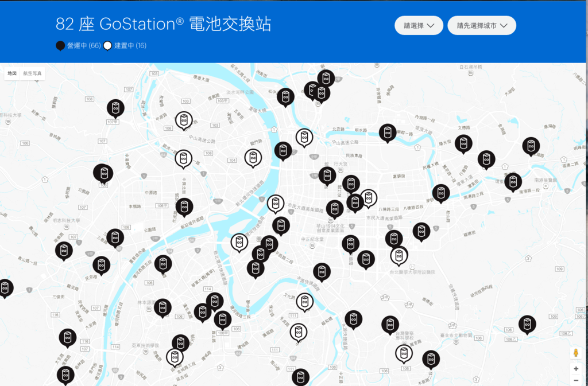Select the white station marker left of 市民大道高架道路
This screenshot has height=386, width=588.
(x=276, y=204)
